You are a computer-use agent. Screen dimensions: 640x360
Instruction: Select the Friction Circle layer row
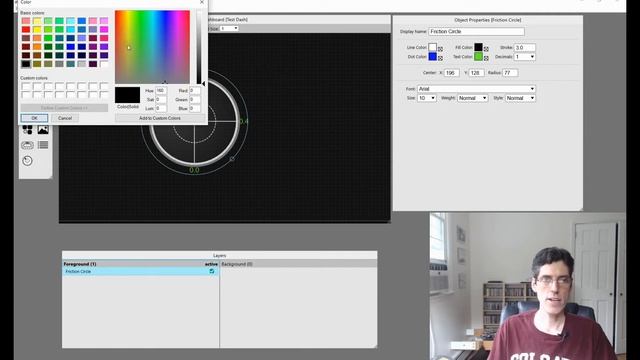point(140,271)
